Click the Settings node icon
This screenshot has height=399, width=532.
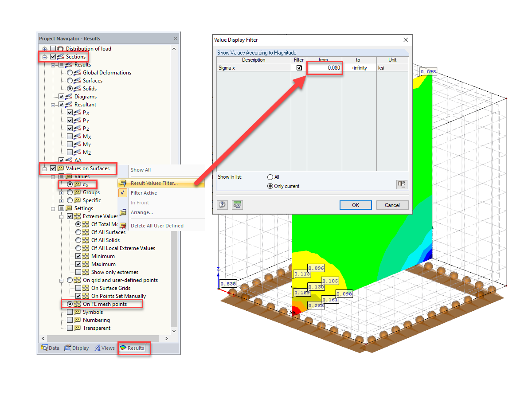pyautogui.click(x=69, y=208)
